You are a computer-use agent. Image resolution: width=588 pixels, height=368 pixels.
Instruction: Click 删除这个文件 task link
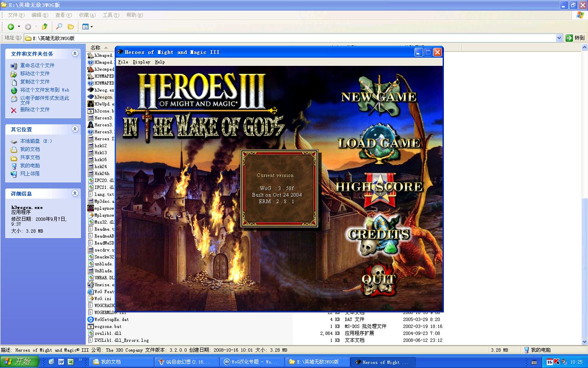tap(35, 110)
